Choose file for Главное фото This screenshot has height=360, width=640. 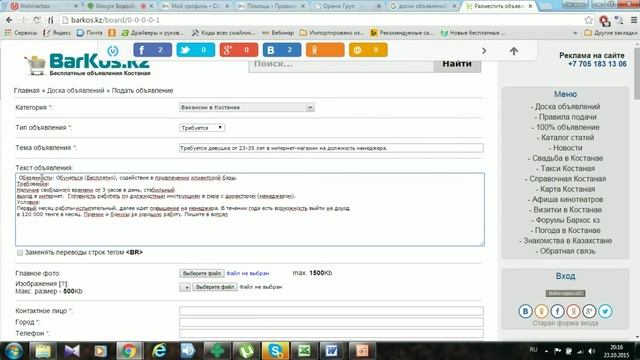coord(202,273)
